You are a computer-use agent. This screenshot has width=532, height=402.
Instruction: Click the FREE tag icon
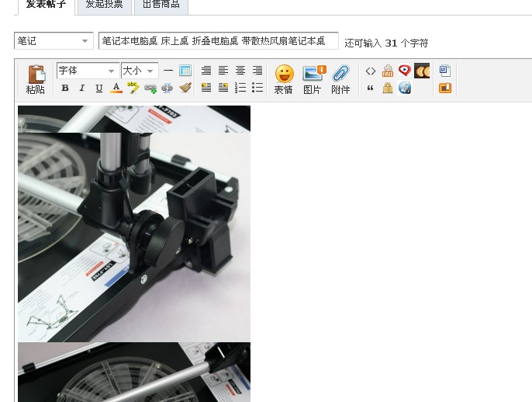coord(388,71)
